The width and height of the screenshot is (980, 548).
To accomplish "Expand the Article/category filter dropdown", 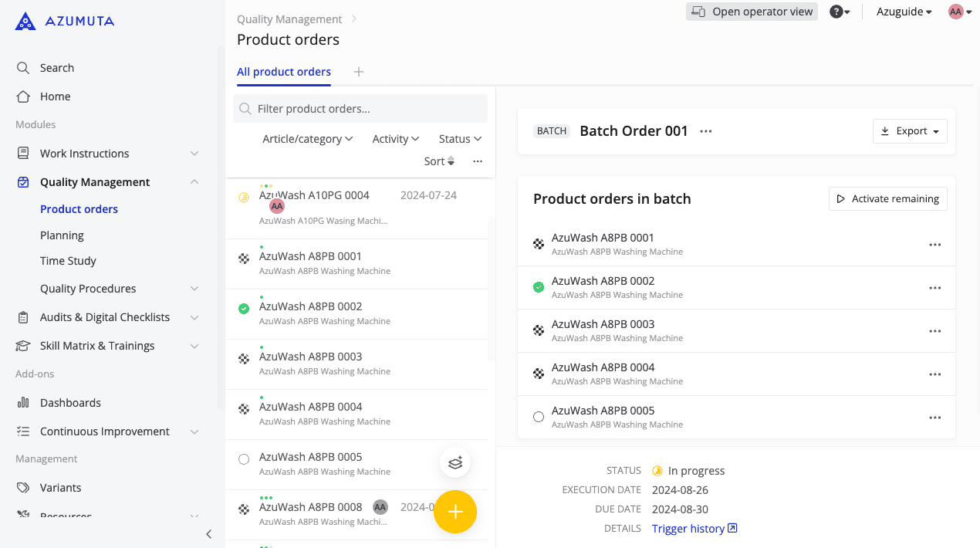I will pyautogui.click(x=307, y=139).
